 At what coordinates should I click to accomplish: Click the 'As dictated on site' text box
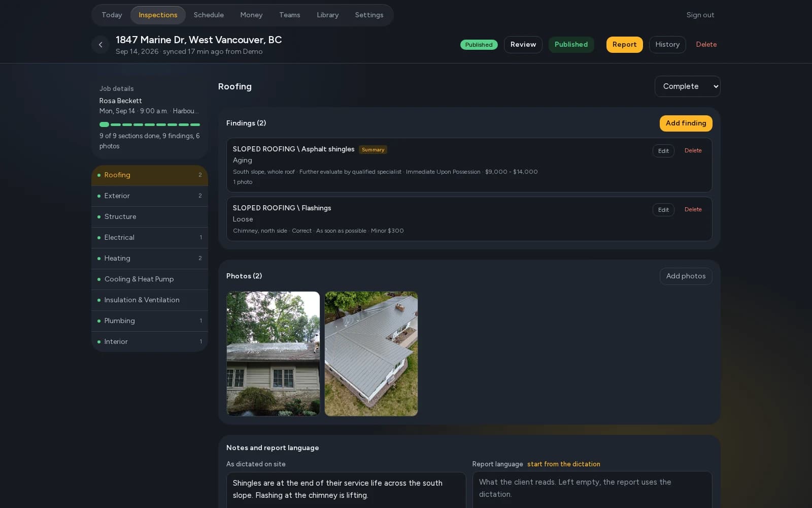pos(346,490)
